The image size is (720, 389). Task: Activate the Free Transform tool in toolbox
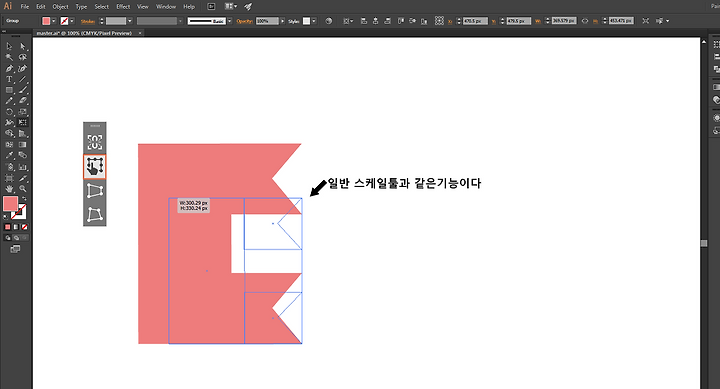pyautogui.click(x=22, y=123)
